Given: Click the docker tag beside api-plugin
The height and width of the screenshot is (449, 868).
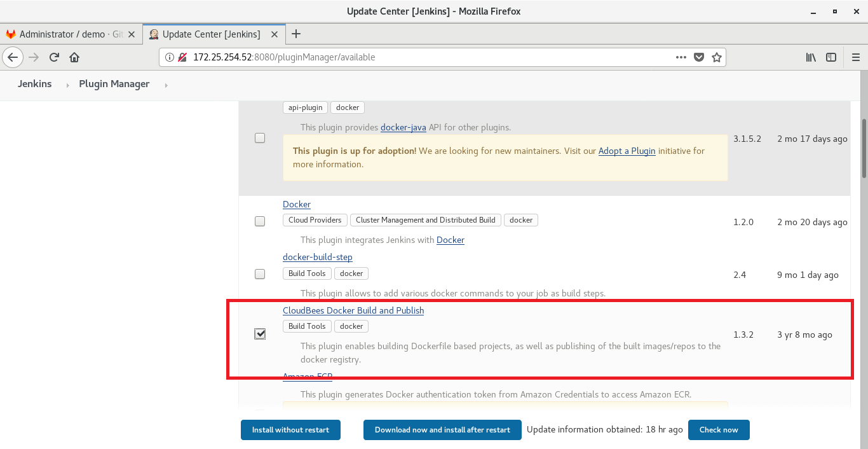Looking at the screenshot, I should (x=348, y=107).
